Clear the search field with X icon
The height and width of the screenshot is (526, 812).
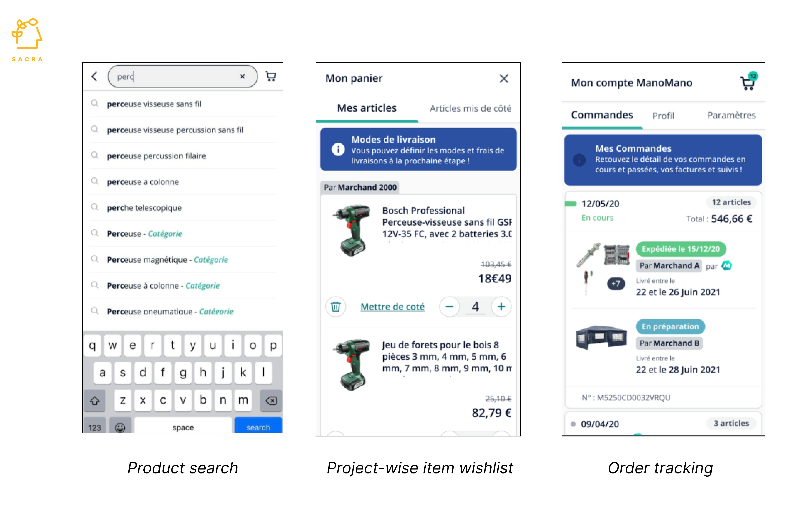pyautogui.click(x=242, y=76)
